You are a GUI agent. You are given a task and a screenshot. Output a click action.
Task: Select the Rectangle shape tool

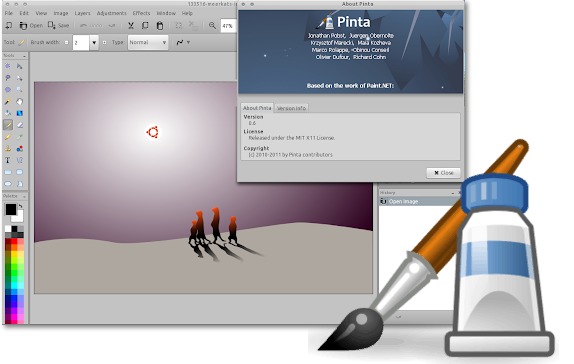pos(8,172)
